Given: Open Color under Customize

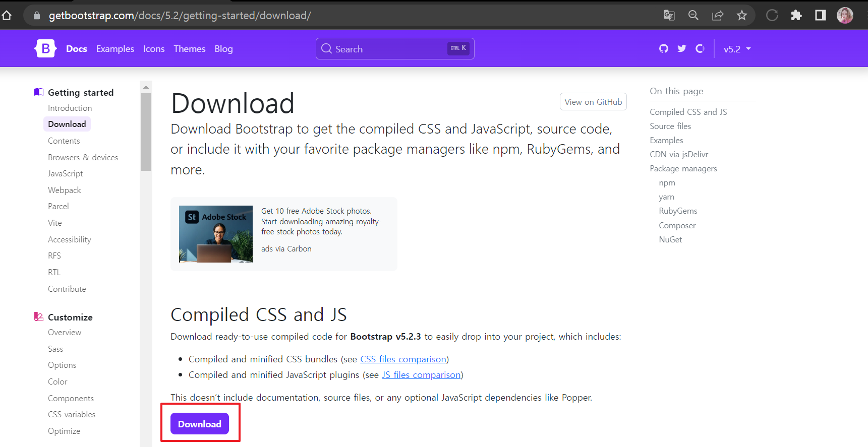Looking at the screenshot, I should click(57, 381).
